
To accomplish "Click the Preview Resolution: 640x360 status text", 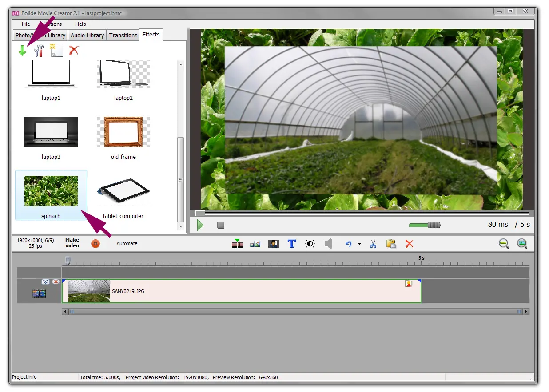I will click(x=245, y=377).
